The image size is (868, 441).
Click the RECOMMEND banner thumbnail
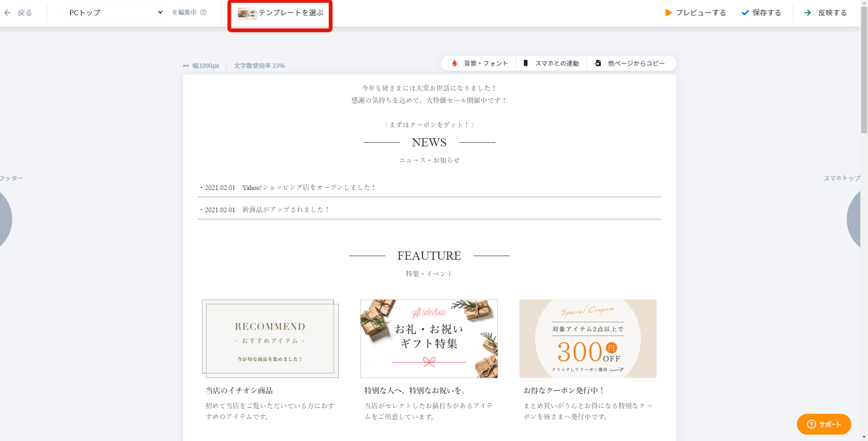pos(270,339)
